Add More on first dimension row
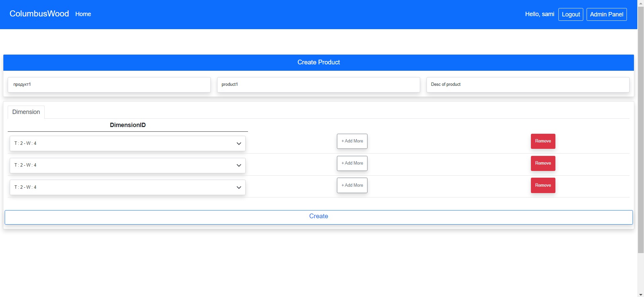This screenshot has width=644, height=297. click(352, 141)
